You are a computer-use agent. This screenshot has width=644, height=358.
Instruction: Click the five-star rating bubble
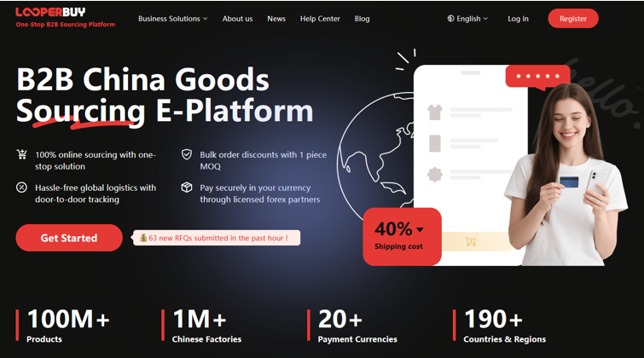tap(537, 77)
